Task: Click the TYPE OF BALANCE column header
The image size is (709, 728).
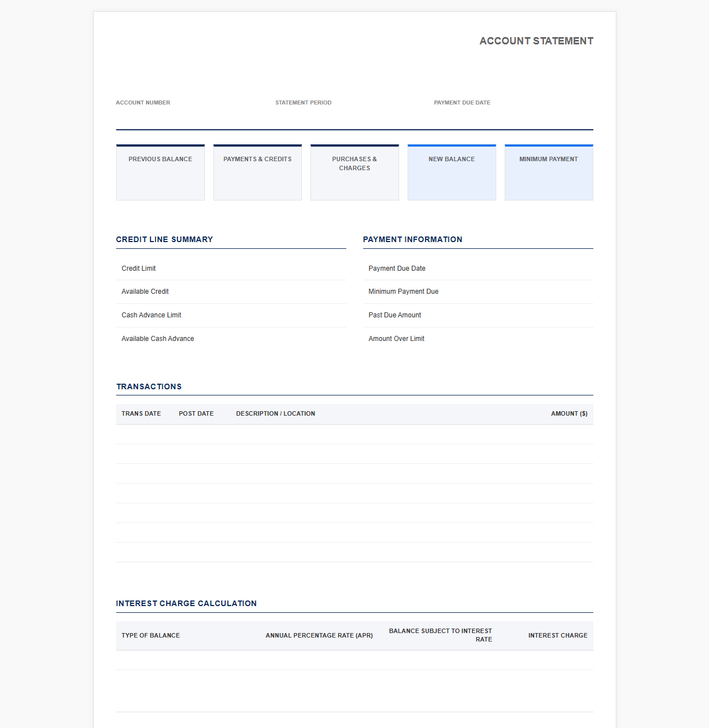Action: point(151,635)
